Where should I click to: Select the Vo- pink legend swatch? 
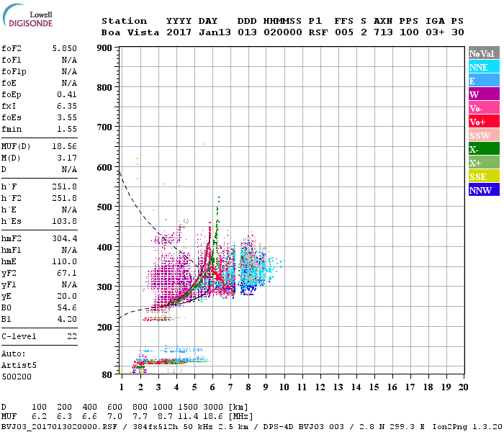tap(484, 108)
